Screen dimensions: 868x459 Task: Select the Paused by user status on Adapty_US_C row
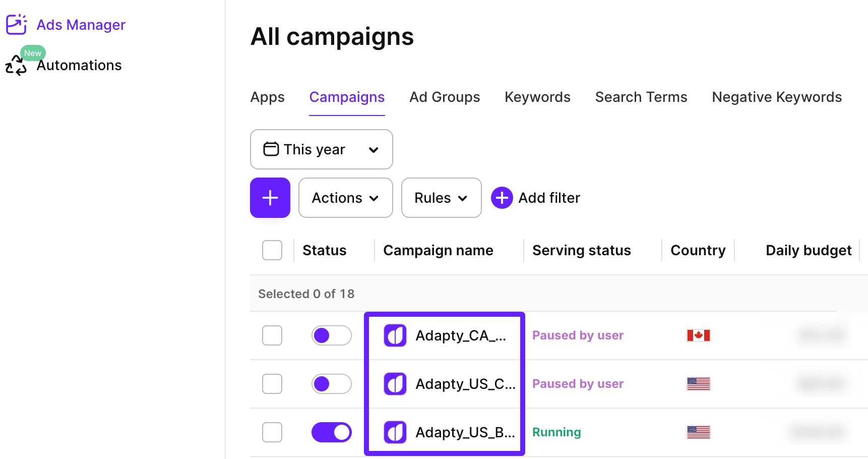pyautogui.click(x=578, y=383)
